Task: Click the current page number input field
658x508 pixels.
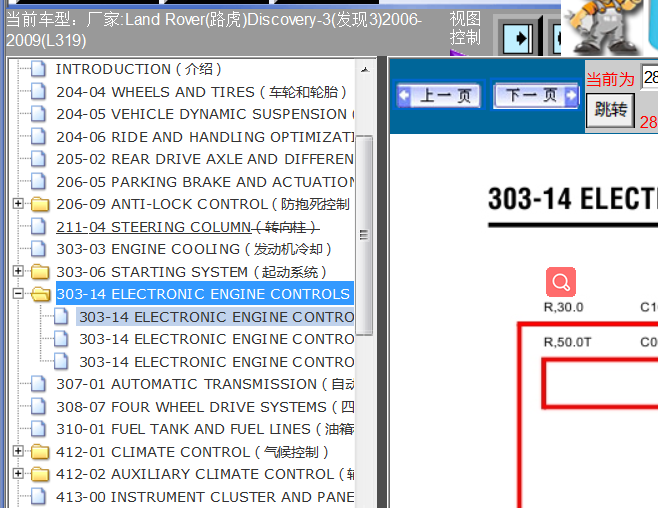Action: [x=649, y=77]
